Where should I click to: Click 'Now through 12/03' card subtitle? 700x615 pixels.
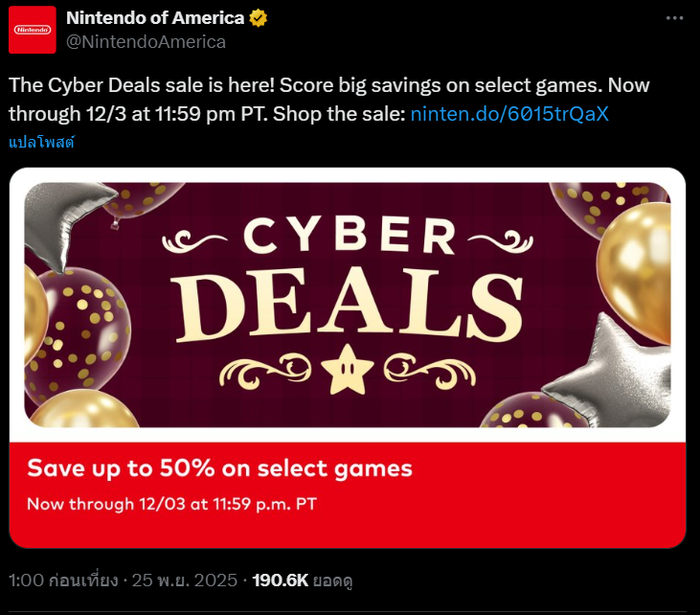click(x=171, y=503)
